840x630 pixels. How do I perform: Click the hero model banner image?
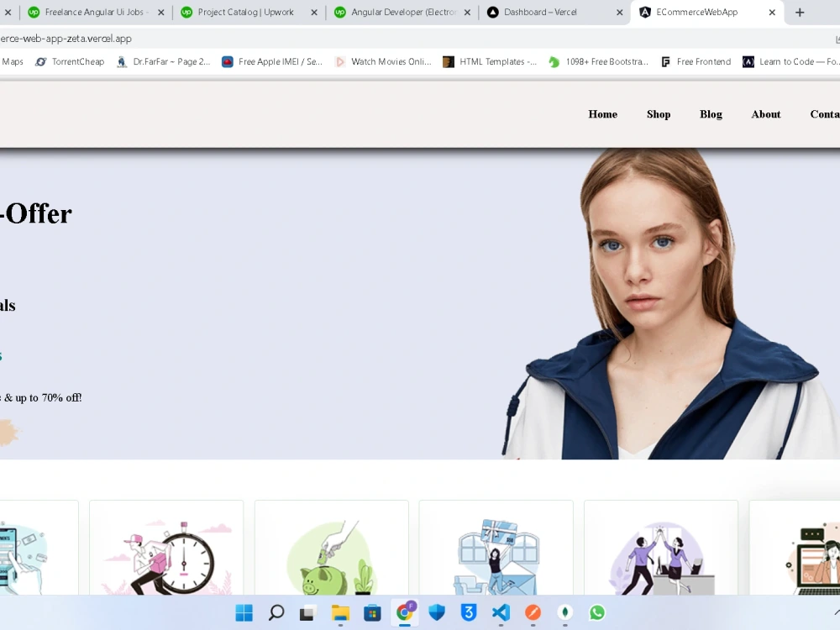[669, 304]
